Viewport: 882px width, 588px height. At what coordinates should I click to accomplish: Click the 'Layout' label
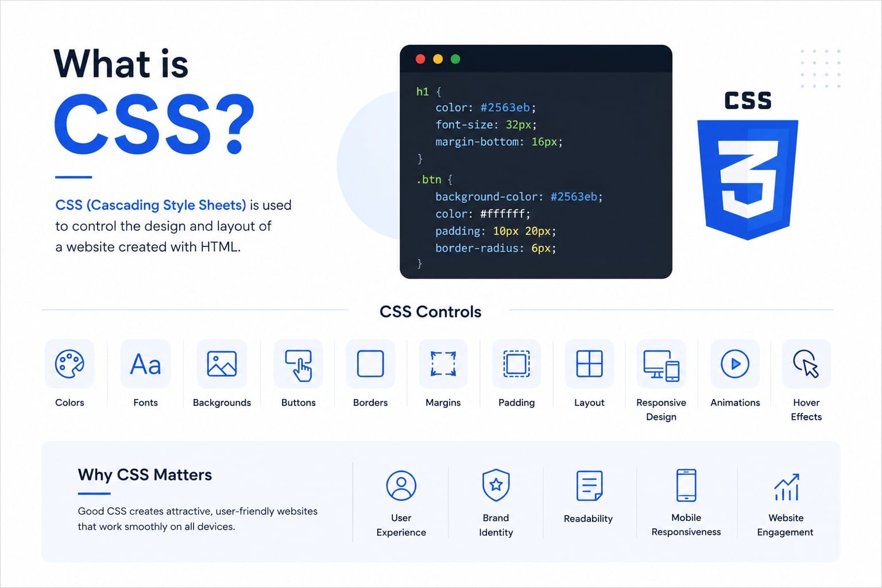point(589,403)
